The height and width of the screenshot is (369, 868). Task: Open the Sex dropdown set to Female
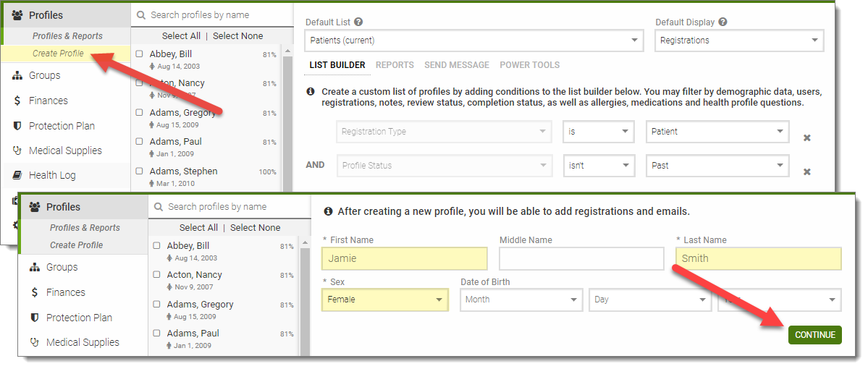(385, 300)
